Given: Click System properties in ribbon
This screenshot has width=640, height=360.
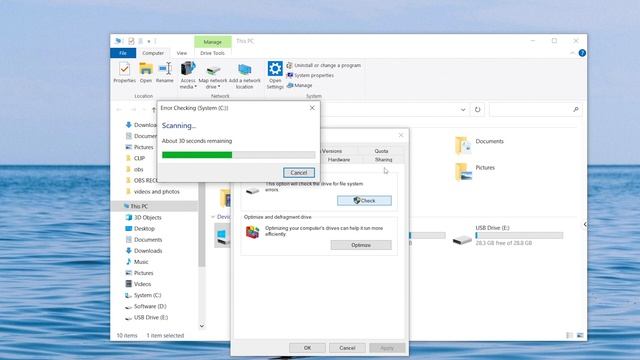Looking at the screenshot, I should (310, 76).
